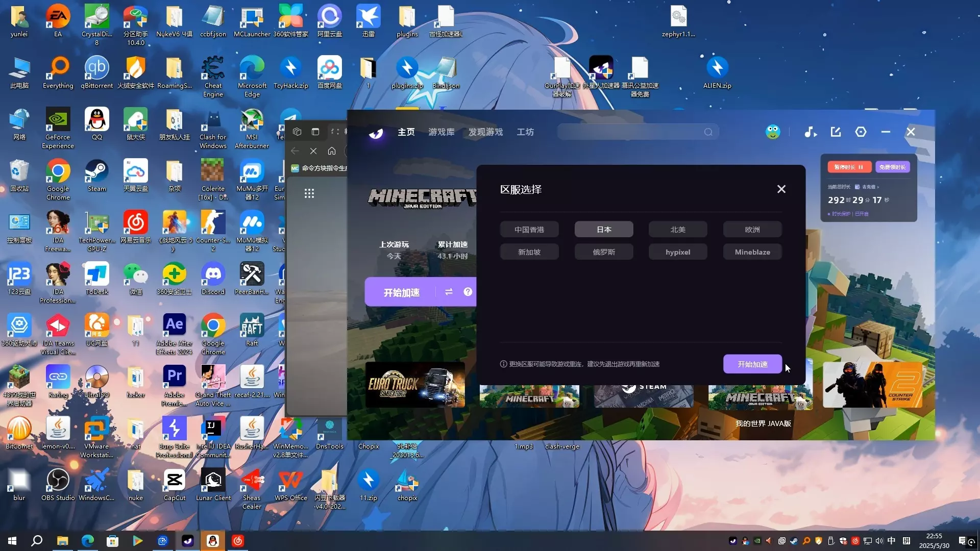Click the help question mark icon
The width and height of the screenshot is (980, 551).
click(468, 292)
